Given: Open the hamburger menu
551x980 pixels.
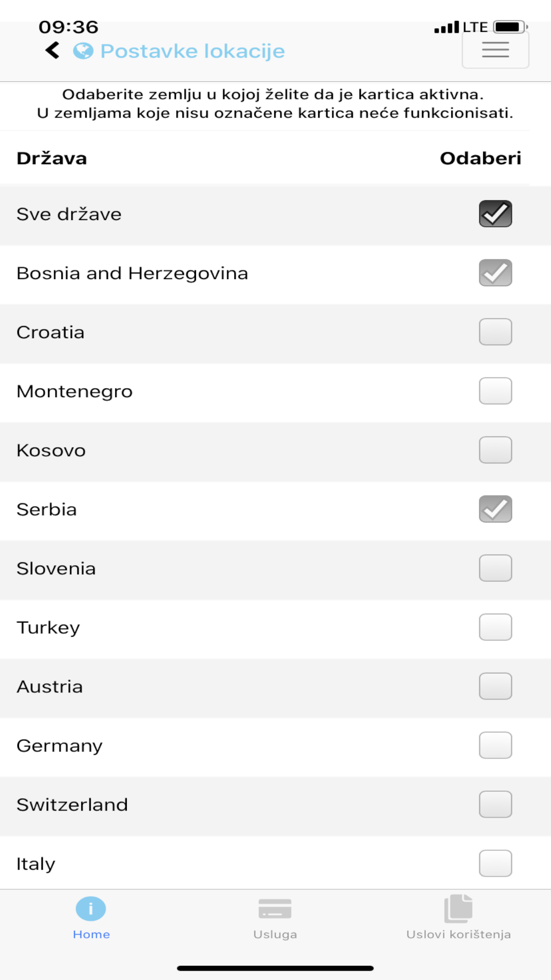Looking at the screenshot, I should [495, 50].
